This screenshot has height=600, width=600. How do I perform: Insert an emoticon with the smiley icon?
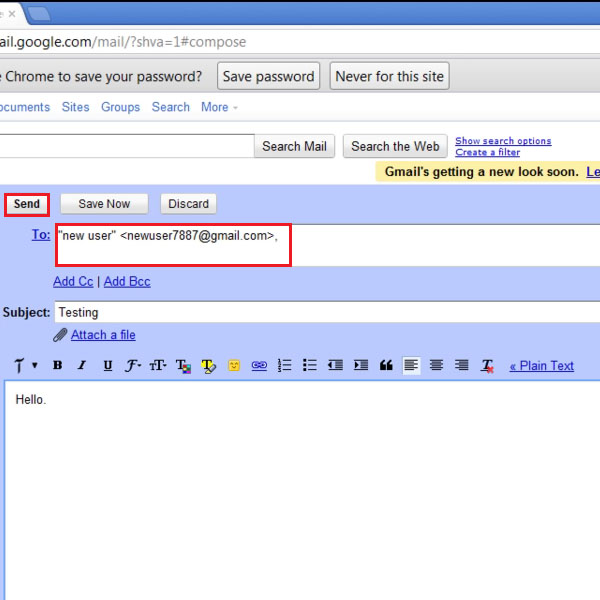[234, 366]
